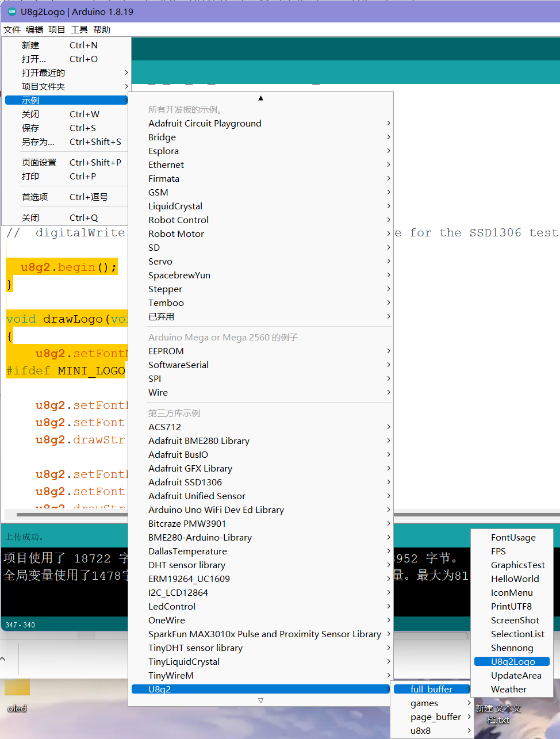Open the 文件 menu in the menu bar
This screenshot has height=739, width=560.
coord(12,29)
